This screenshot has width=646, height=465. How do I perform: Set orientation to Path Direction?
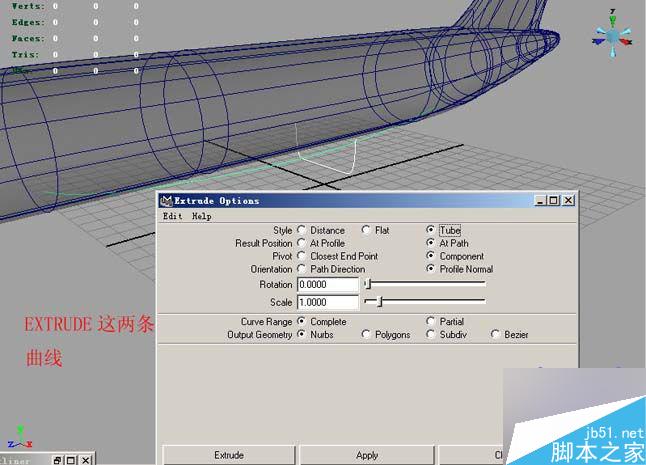pyautogui.click(x=302, y=269)
